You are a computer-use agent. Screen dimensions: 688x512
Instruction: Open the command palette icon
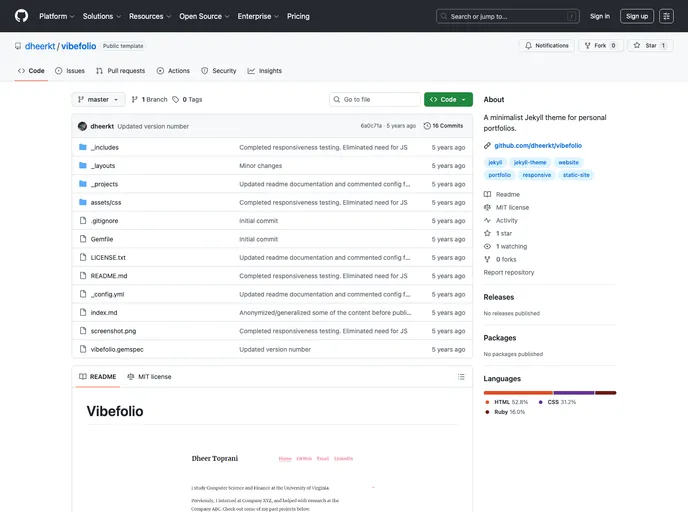click(666, 16)
